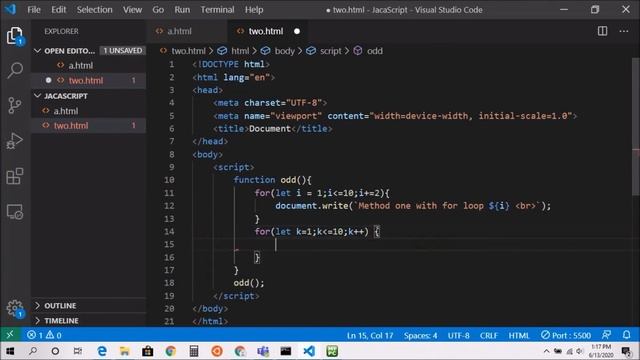Click line number 10 in gutter

[x=169, y=180]
